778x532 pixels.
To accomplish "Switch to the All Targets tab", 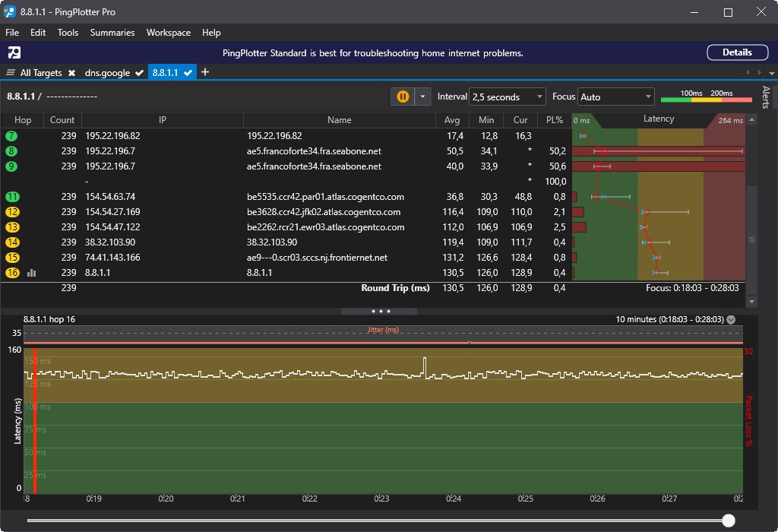I will pyautogui.click(x=41, y=72).
